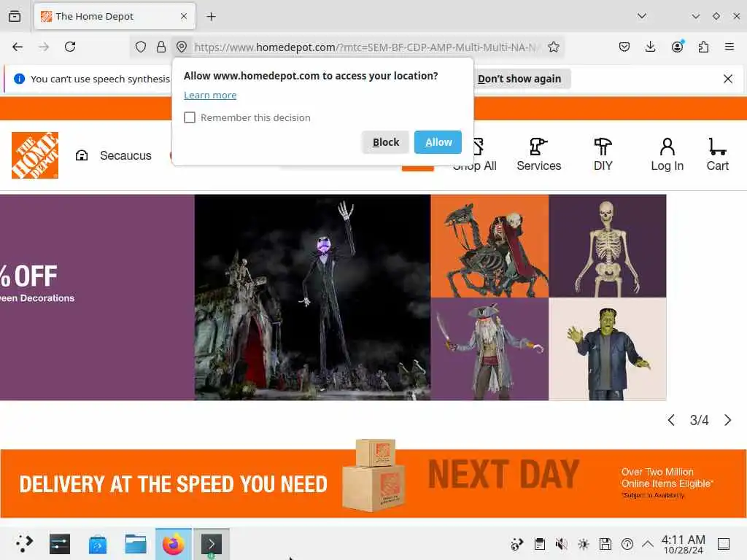The height and width of the screenshot is (560, 747).
Task: Expand hidden system tray icons
Action: (648, 544)
